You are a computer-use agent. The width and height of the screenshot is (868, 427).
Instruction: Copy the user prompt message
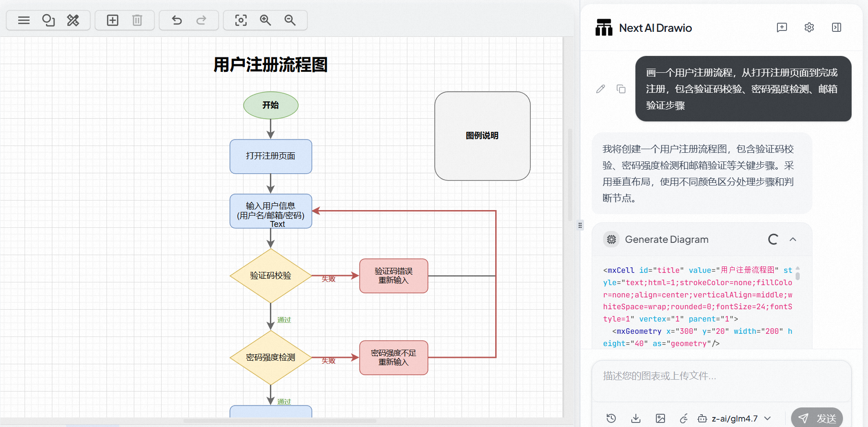pos(621,89)
